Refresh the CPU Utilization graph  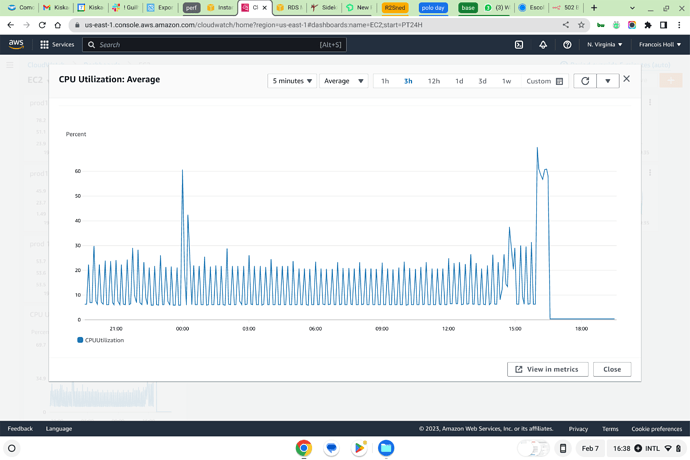(x=586, y=81)
